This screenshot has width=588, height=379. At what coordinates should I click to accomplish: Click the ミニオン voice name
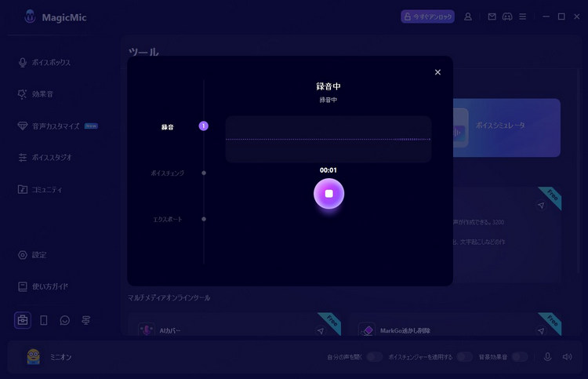point(60,357)
